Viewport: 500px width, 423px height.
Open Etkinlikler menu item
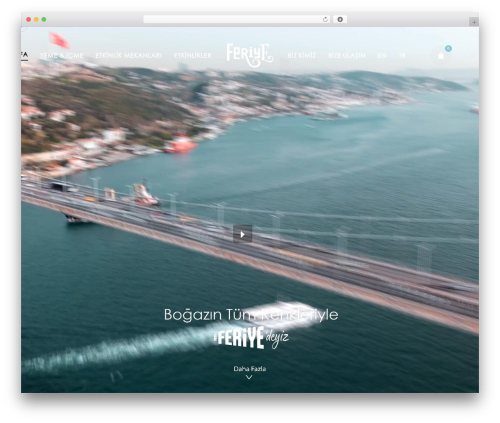(x=193, y=56)
